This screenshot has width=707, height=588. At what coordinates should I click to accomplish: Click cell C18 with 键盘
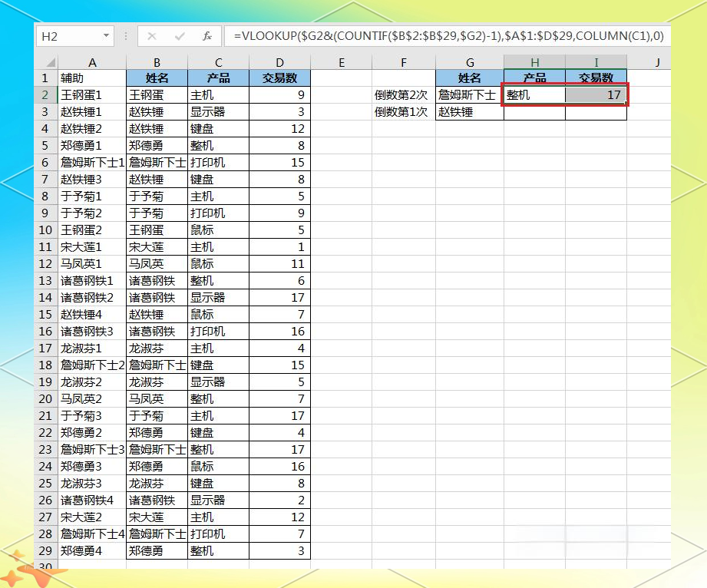point(218,365)
